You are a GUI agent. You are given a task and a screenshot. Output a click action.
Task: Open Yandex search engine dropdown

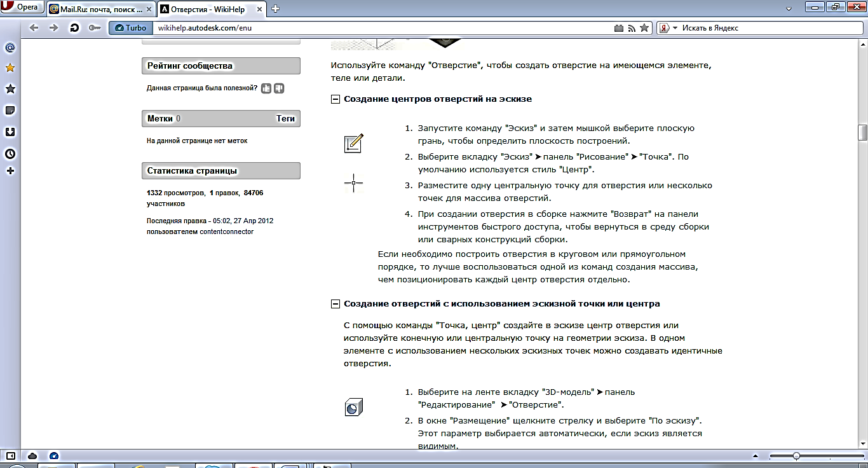pos(667,28)
